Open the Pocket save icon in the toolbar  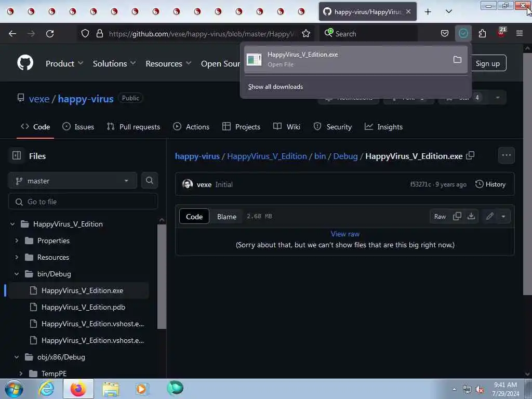tap(445, 34)
